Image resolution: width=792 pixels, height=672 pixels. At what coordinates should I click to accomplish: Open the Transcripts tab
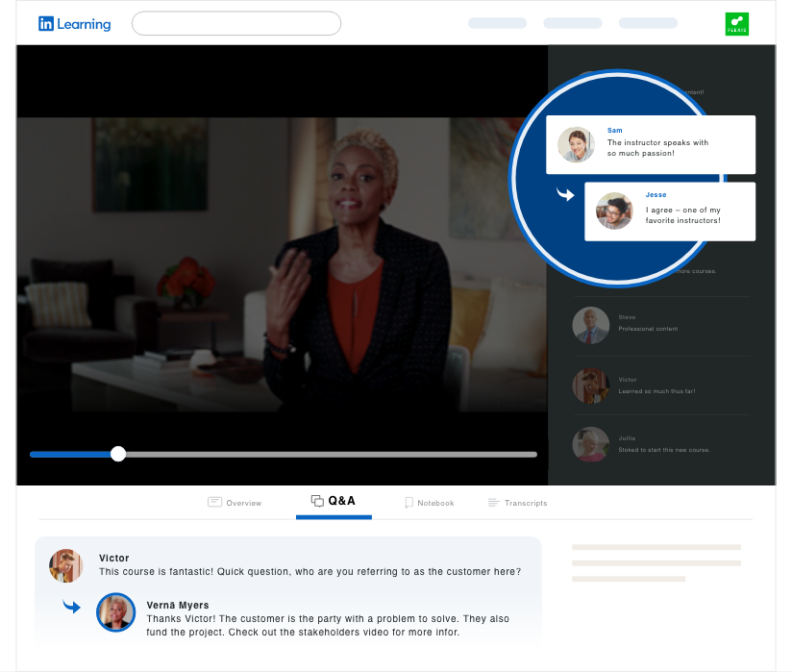pyautogui.click(x=517, y=503)
